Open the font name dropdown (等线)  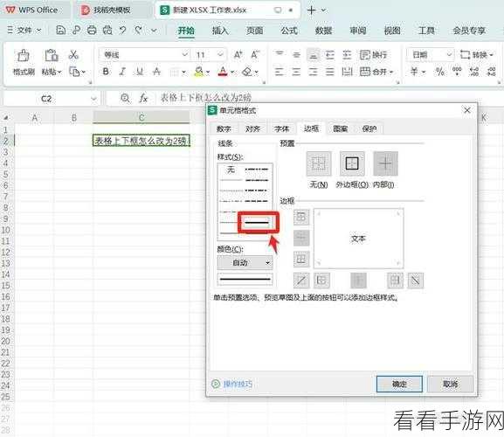pyautogui.click(x=185, y=55)
